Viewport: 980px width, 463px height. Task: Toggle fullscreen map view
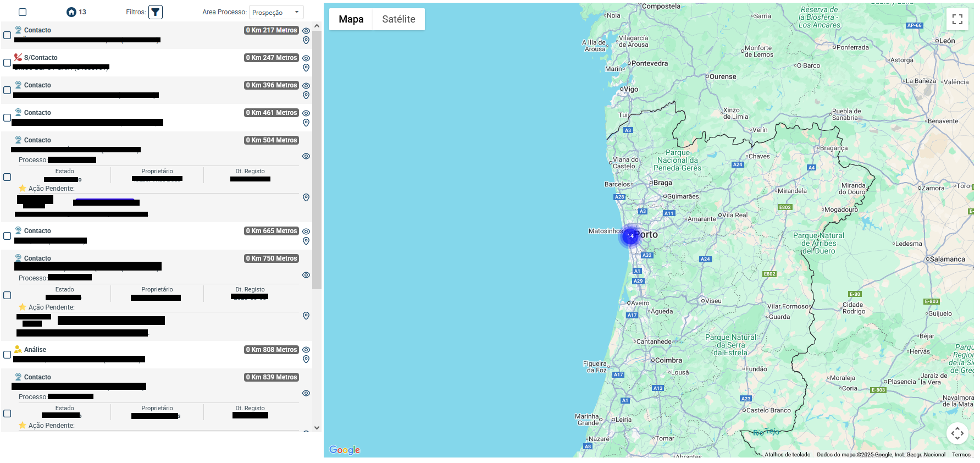pyautogui.click(x=957, y=19)
